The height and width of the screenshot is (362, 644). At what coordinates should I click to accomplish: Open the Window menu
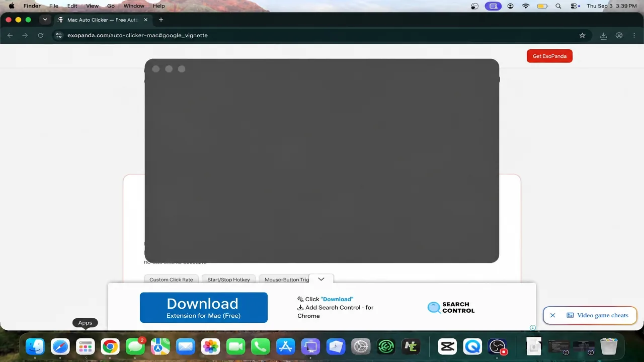134,6
